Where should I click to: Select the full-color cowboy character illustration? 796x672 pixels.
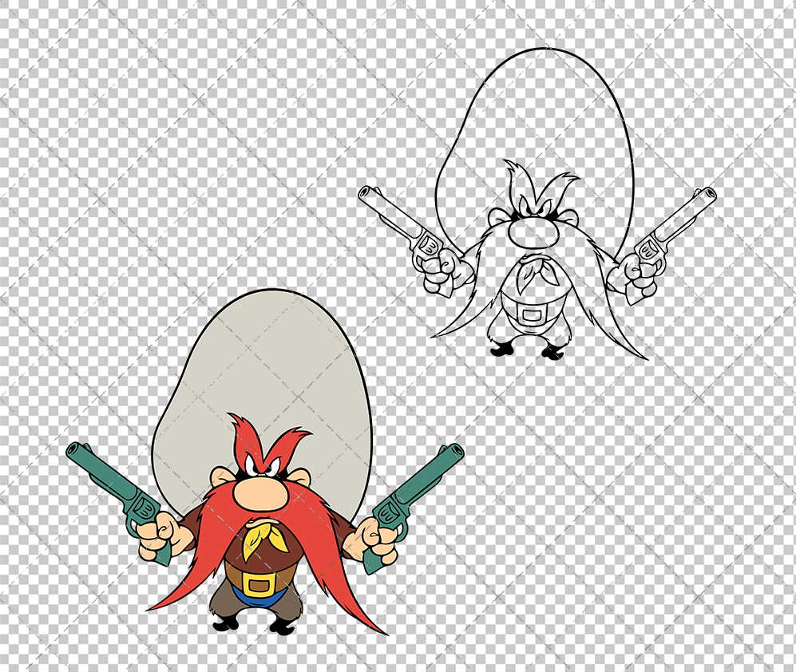(x=265, y=462)
